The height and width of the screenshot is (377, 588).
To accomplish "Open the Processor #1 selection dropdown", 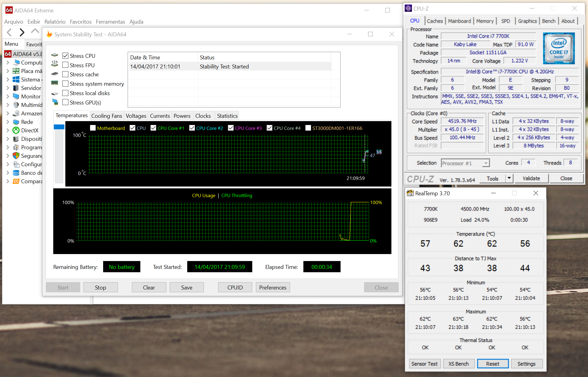I will (x=486, y=163).
